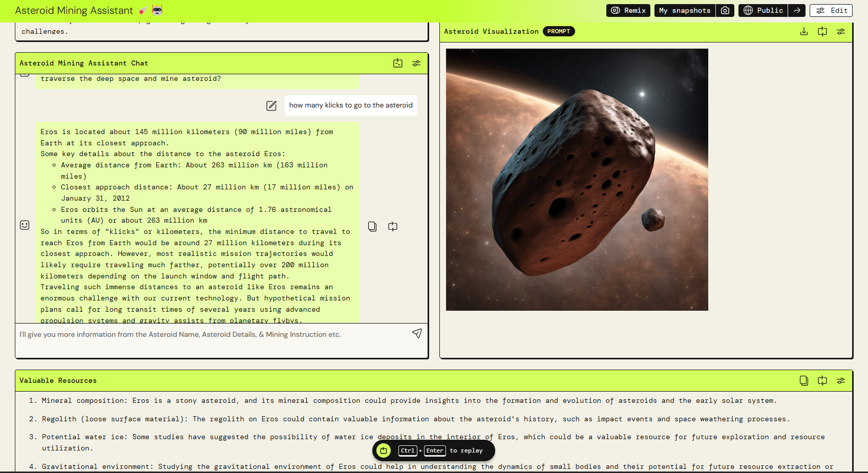Change the Public visibility setting

[763, 10]
